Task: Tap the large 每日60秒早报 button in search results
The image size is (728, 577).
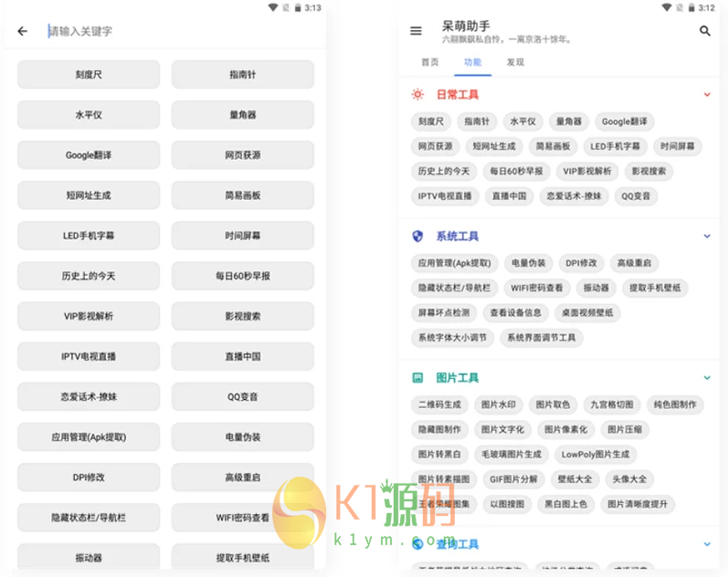Action: [243, 277]
